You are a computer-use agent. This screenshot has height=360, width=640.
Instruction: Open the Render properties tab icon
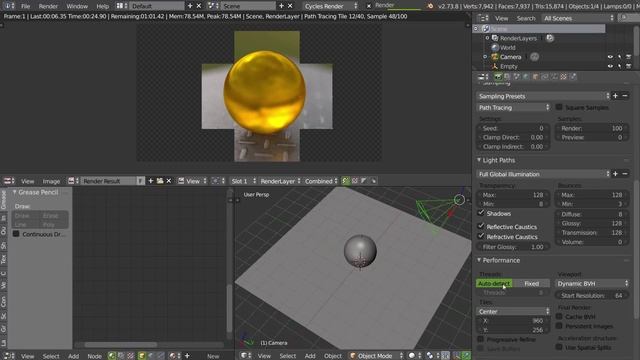coord(498,77)
